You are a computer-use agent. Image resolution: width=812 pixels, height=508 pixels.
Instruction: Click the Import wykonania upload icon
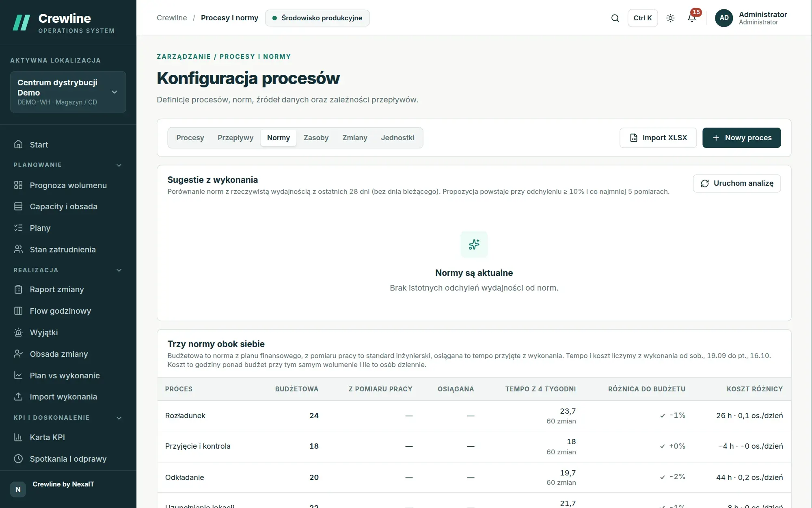[18, 396]
